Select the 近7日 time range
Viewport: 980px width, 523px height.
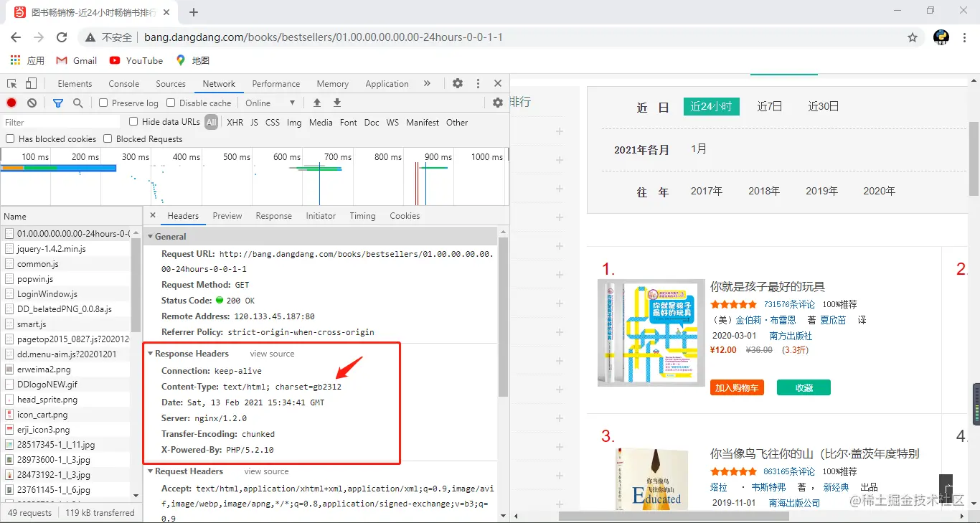click(769, 106)
